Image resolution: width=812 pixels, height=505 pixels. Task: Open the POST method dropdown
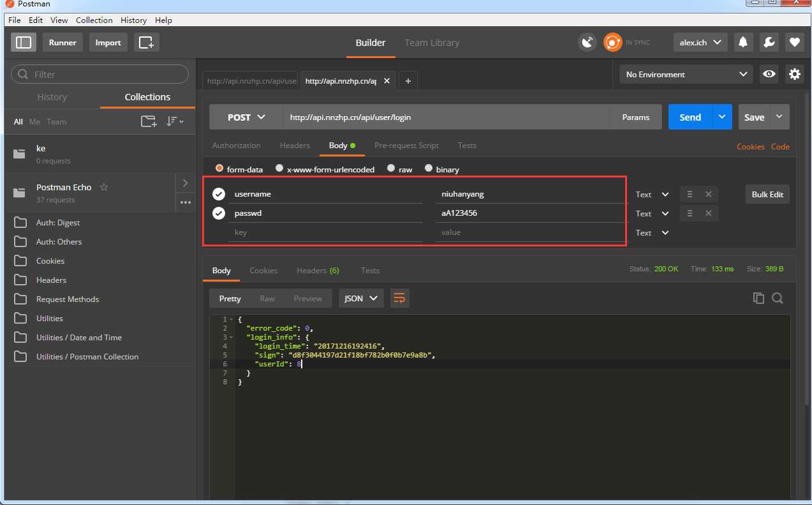point(246,117)
